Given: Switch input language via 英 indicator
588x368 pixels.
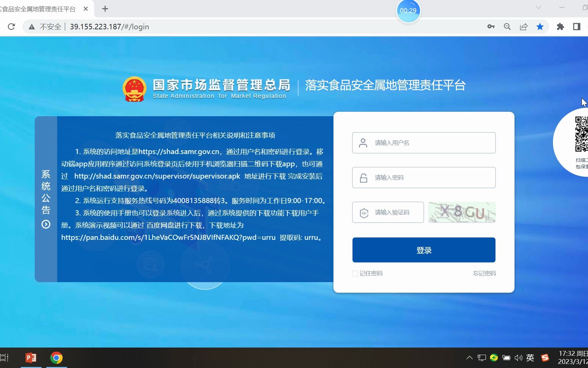Looking at the screenshot, I should pos(530,358).
